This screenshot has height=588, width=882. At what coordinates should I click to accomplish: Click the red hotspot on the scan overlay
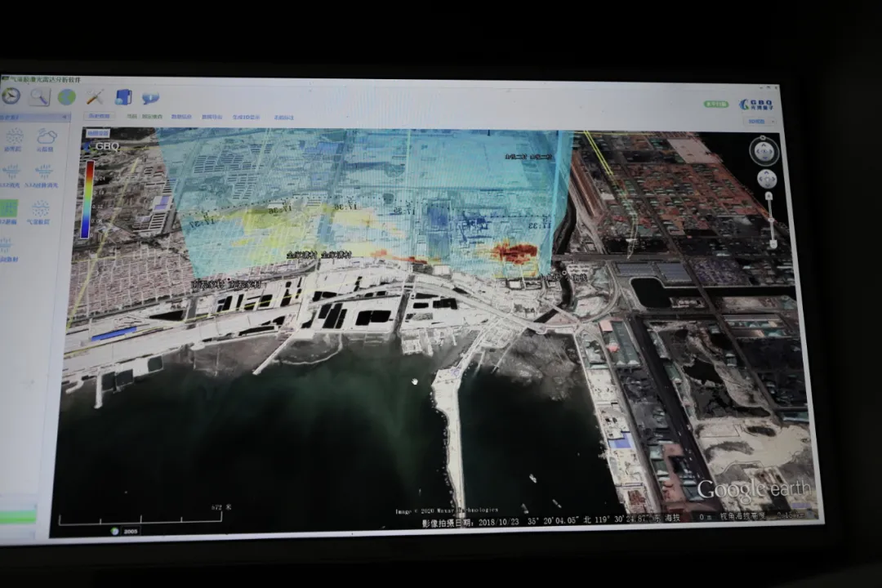click(514, 252)
